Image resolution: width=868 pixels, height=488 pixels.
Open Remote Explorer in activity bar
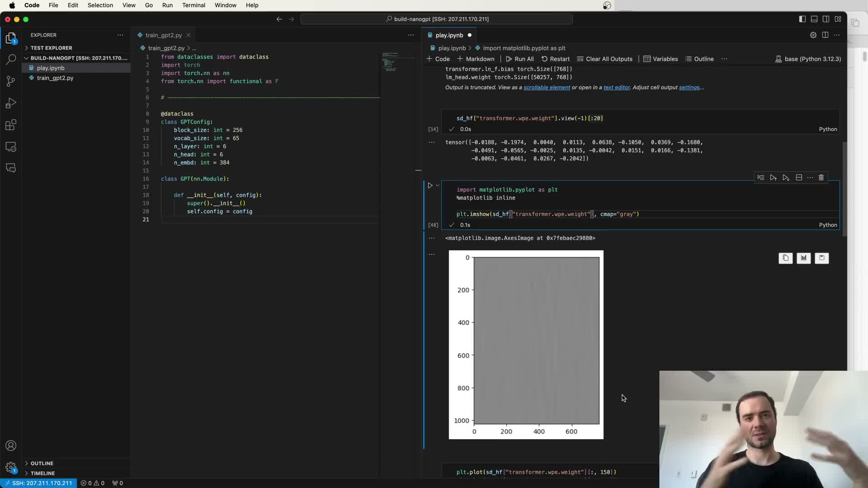[x=11, y=147]
